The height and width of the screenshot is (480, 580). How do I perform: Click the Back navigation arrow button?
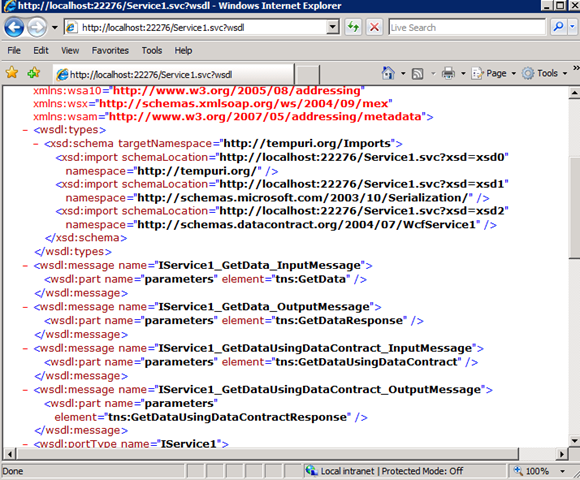click(14, 27)
